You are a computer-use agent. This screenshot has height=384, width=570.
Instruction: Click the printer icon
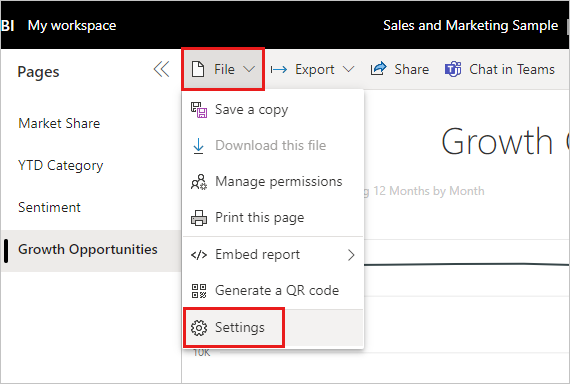pyautogui.click(x=199, y=218)
